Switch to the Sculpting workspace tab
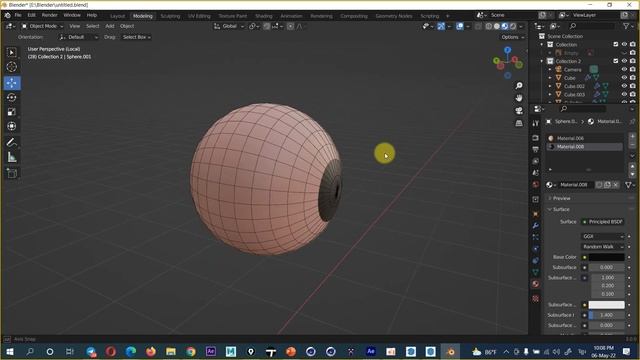The height and width of the screenshot is (360, 640). click(x=170, y=16)
